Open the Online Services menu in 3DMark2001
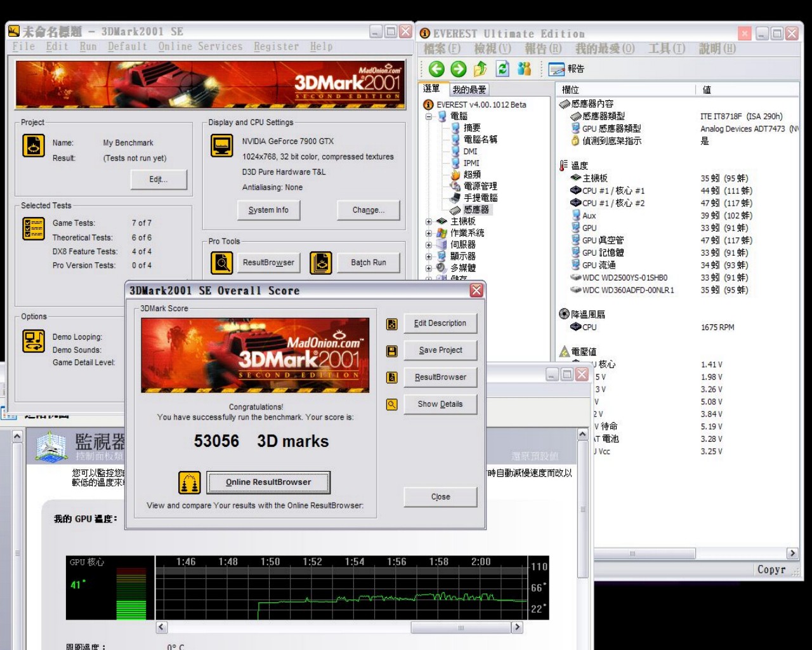812x650 pixels. click(x=200, y=46)
